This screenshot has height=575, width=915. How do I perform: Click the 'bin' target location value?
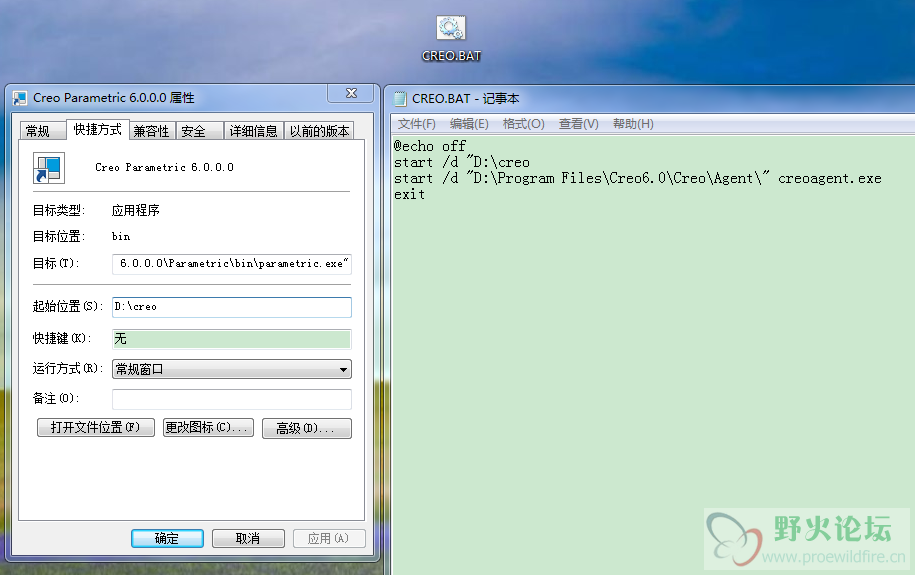[121, 236]
